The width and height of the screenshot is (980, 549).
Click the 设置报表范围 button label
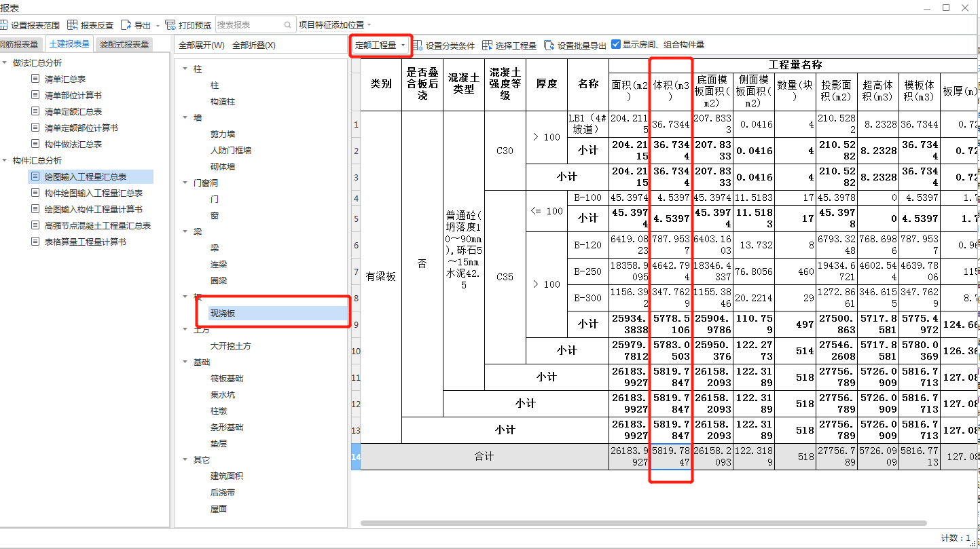pos(35,26)
